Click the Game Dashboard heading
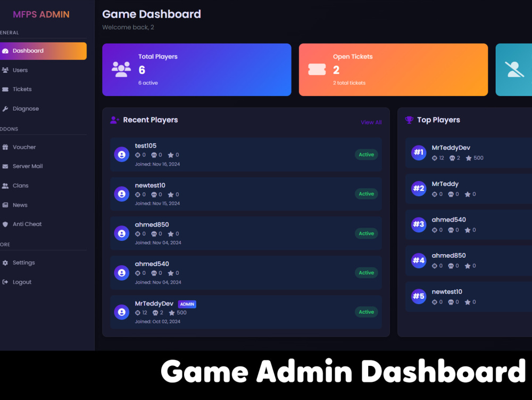 click(152, 14)
